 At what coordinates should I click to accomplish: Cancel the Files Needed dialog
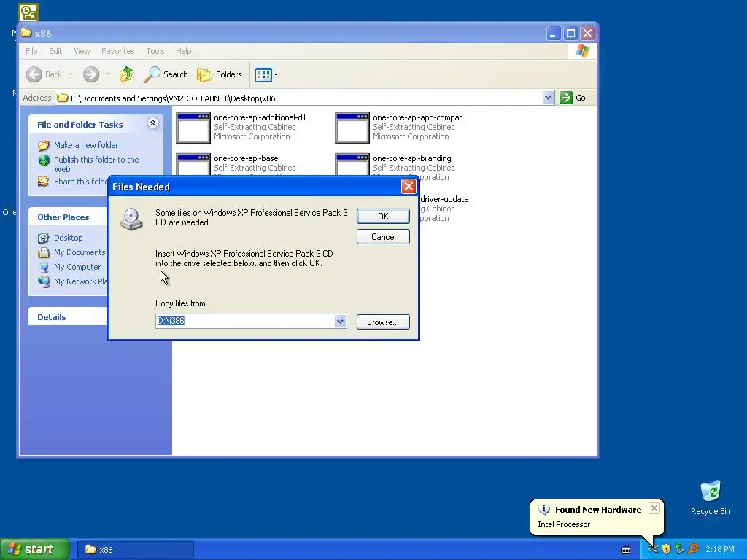tap(383, 237)
